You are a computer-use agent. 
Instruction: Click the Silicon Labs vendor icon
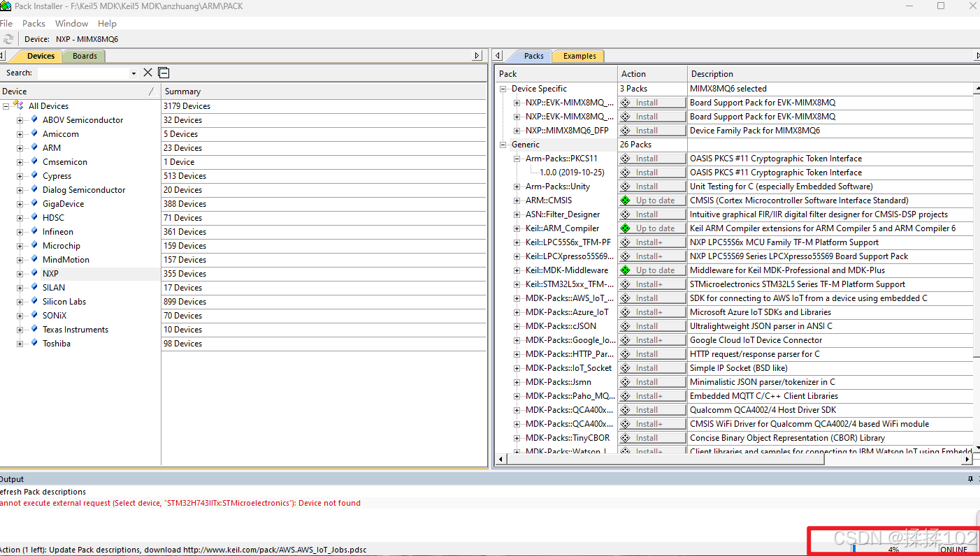point(34,301)
